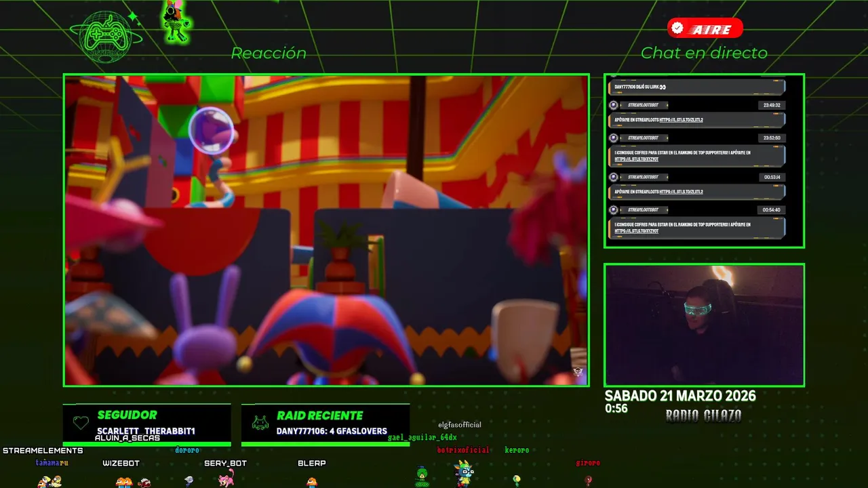Click the green tank character under gael_aguilar_64dx
Image resolution: width=868 pixels, height=488 pixels.
pos(422,477)
